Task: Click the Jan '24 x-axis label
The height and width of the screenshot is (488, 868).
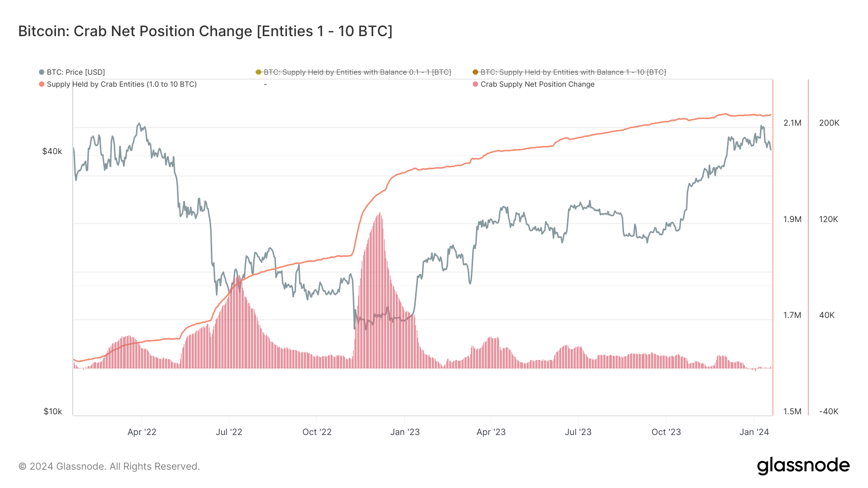Action: coord(754,432)
